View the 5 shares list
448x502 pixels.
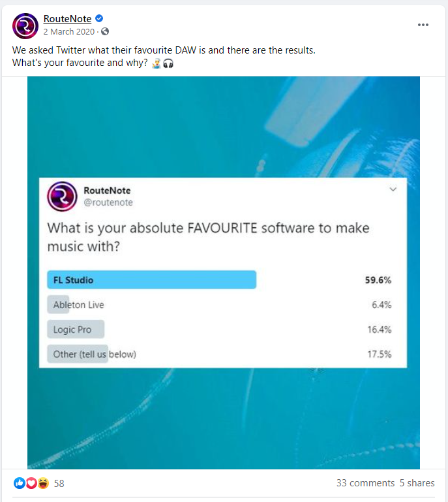click(417, 483)
